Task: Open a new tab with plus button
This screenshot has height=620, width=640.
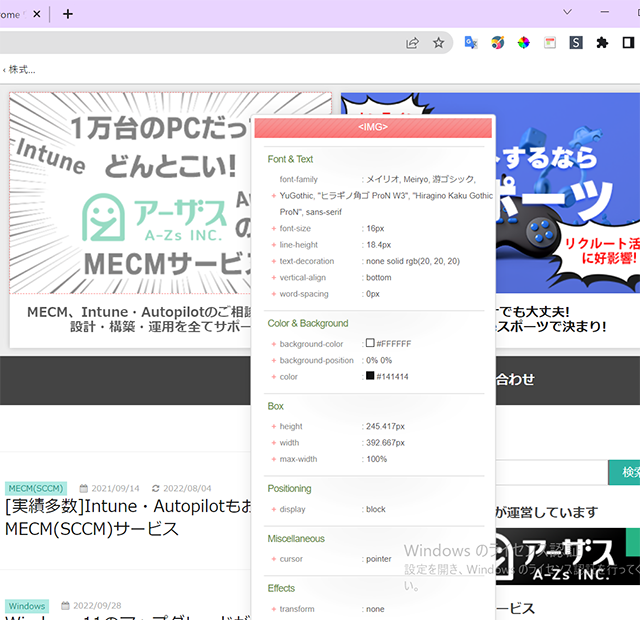Action: point(68,14)
